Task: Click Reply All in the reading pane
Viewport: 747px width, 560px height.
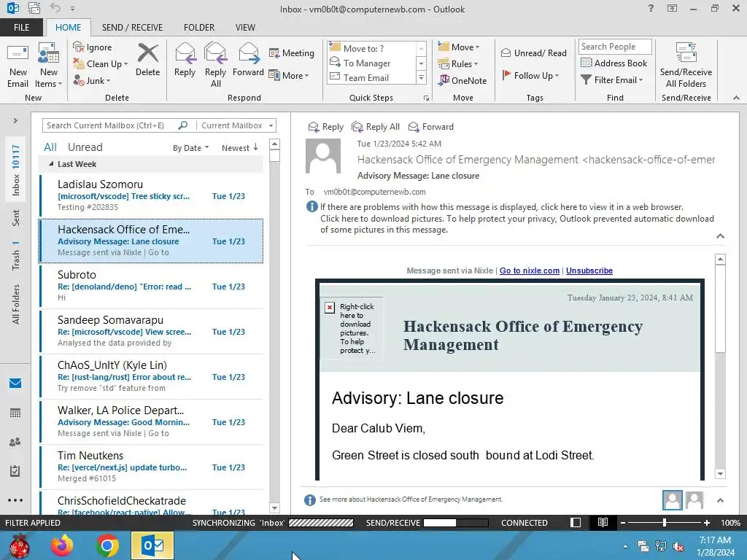Action: pyautogui.click(x=376, y=127)
